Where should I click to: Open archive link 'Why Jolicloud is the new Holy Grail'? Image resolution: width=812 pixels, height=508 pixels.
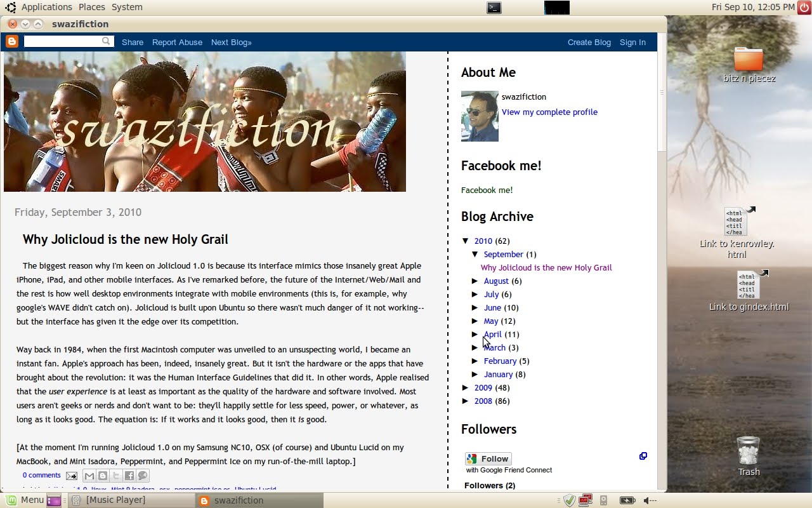546,267
